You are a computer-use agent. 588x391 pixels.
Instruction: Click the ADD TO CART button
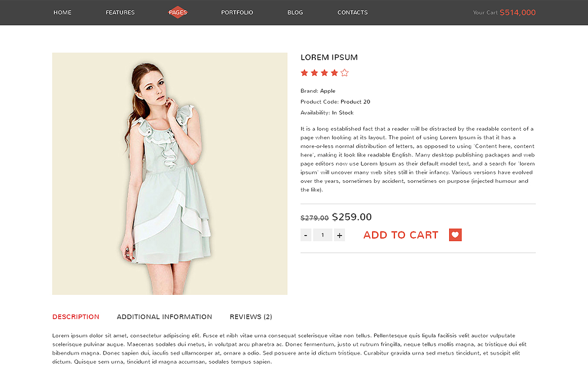400,234
